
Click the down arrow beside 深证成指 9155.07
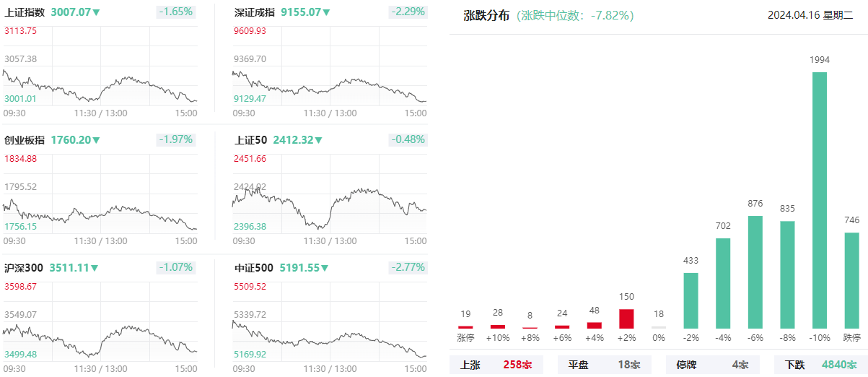pyautogui.click(x=327, y=13)
